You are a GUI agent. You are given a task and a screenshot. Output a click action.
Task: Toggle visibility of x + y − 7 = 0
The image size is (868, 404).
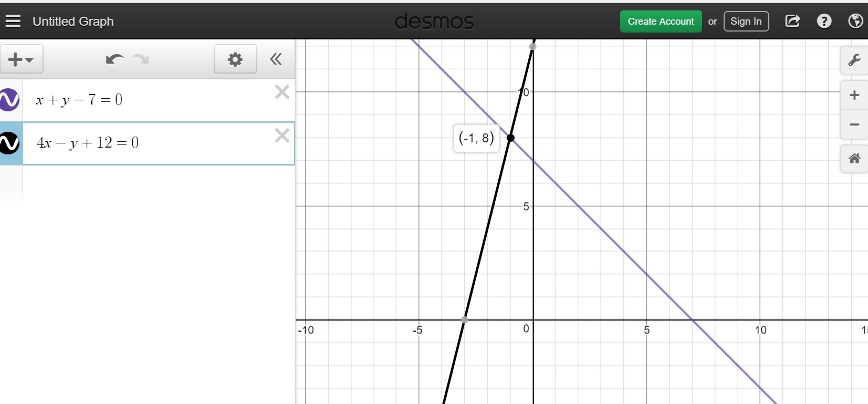(9, 100)
